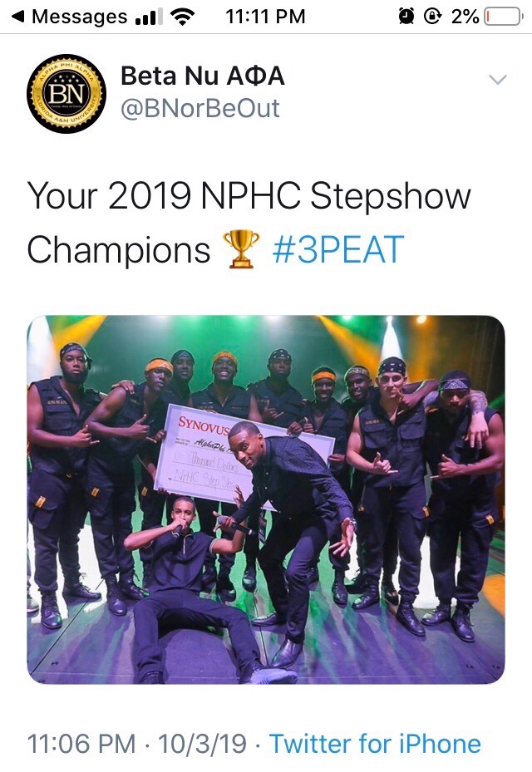Click the orientation lock status icon

coord(431,17)
